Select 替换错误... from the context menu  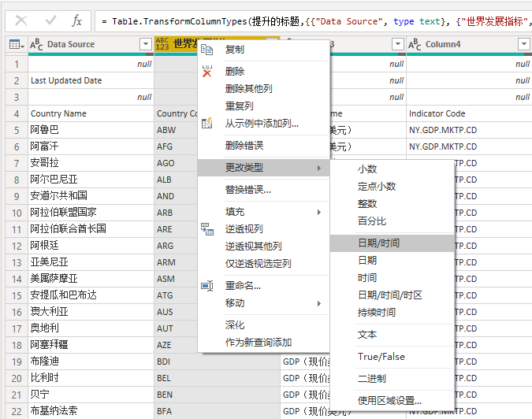point(247,190)
